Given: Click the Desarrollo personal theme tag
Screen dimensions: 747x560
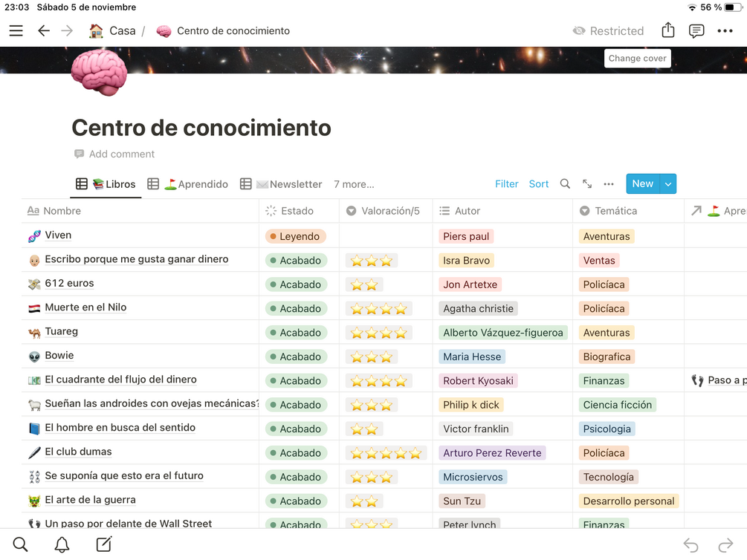Looking at the screenshot, I should [629, 501].
